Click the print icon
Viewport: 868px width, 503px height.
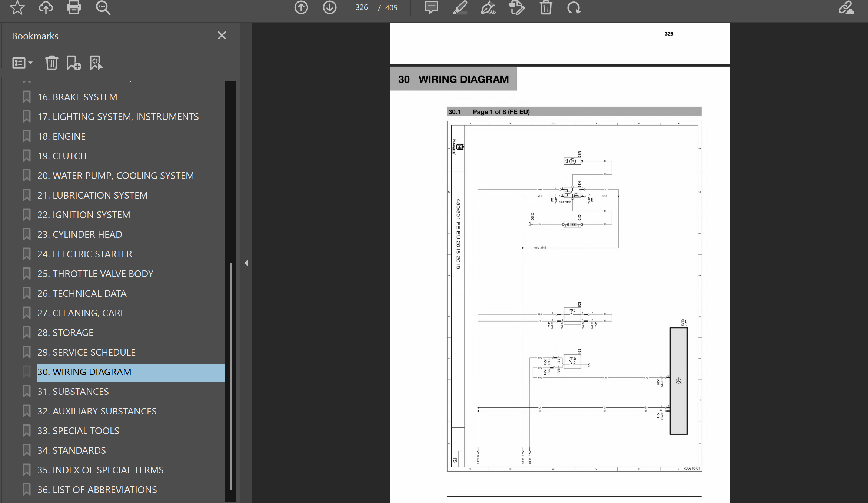[x=74, y=7]
